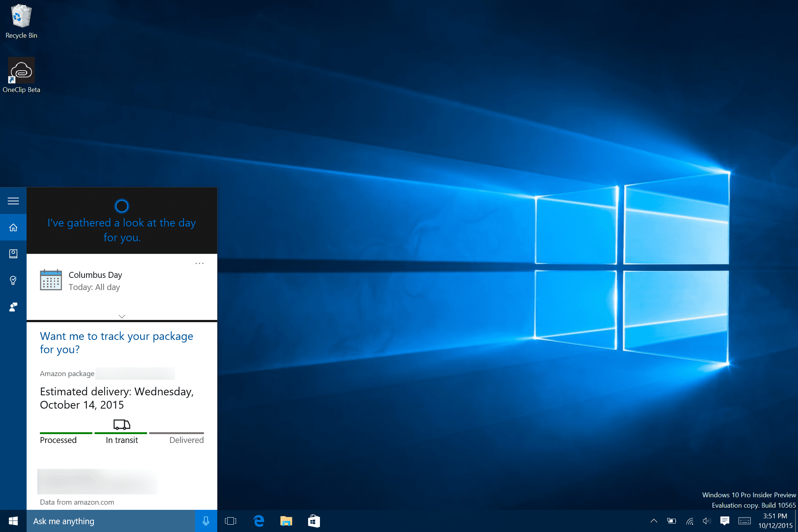798x532 pixels.
Task: Open File Explorer from taskbar
Action: click(286, 521)
